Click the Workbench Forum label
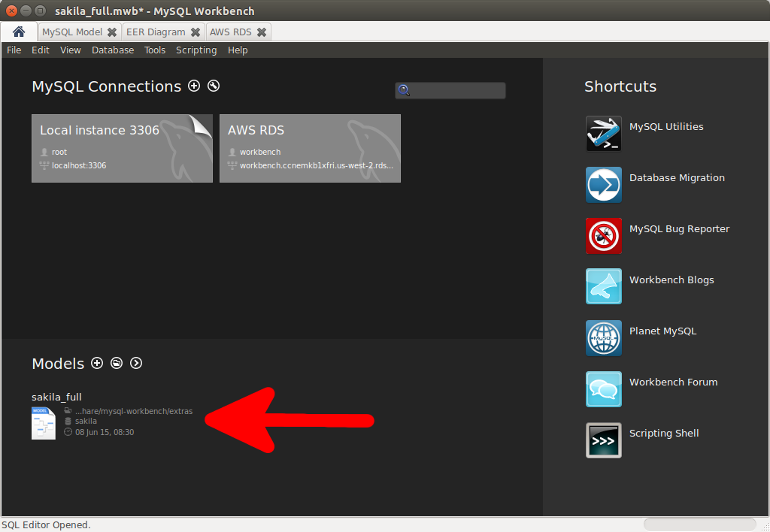 tap(673, 382)
